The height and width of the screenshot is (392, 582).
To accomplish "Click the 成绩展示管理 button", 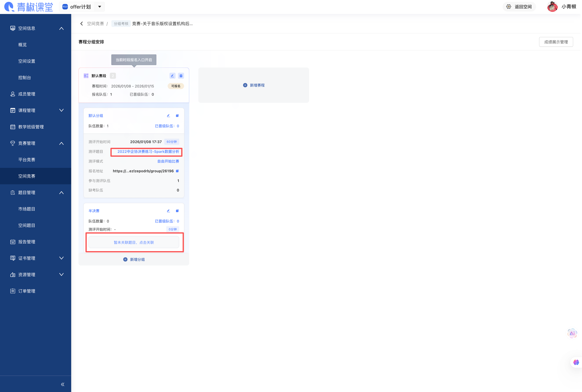I will [x=556, y=42].
